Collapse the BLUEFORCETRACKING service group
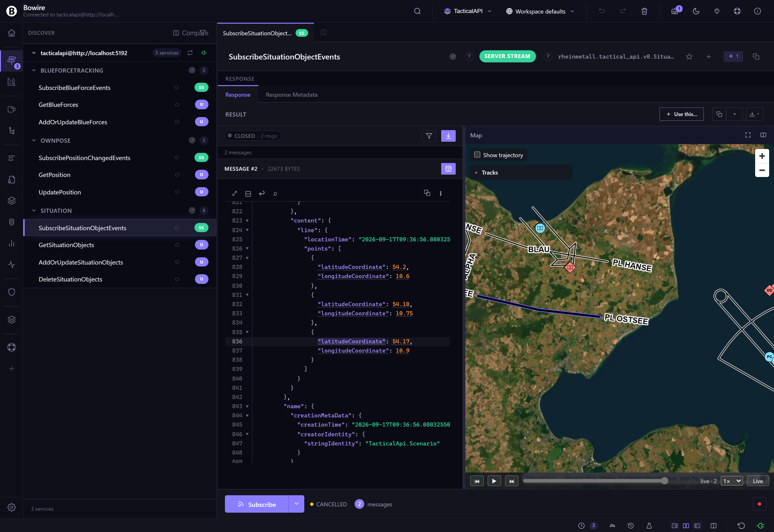The height and width of the screenshot is (532, 774). (34, 70)
